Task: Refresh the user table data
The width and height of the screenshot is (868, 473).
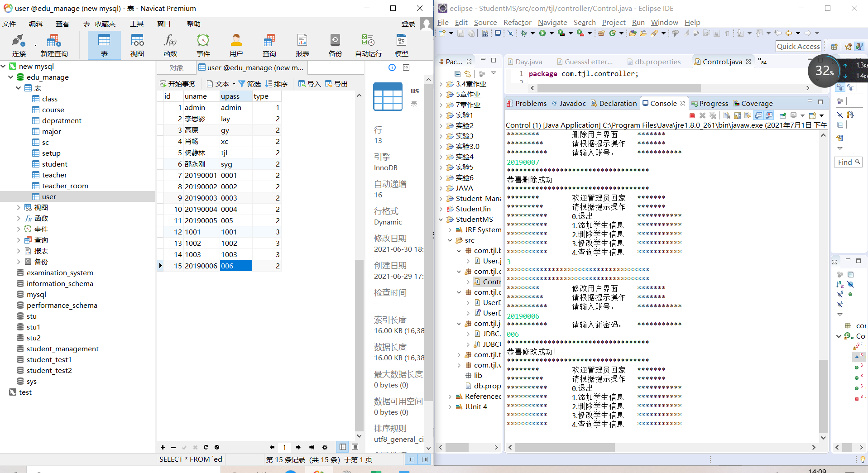Action: tap(206, 447)
